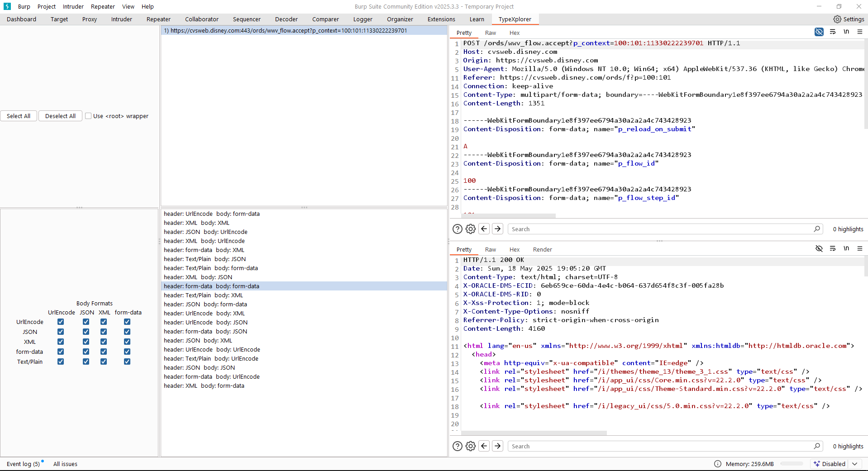
Task: Click request editor horizontal scrollbar
Action: [508, 216]
